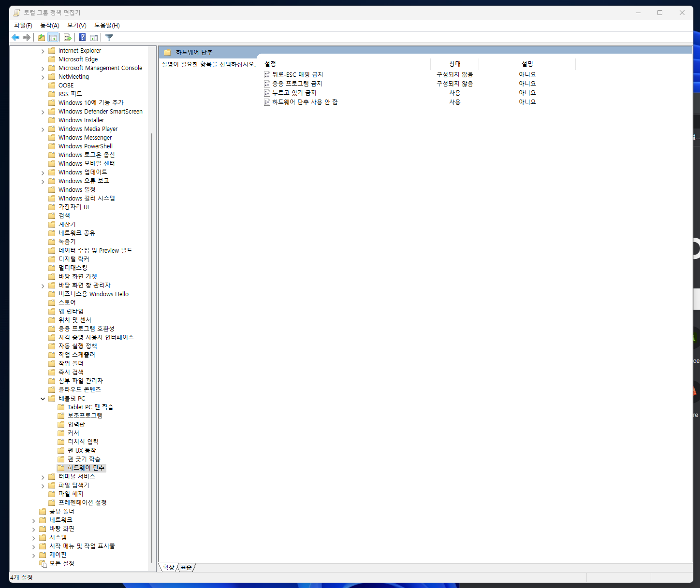Click the folder icon next to 녹음기
Viewport: 700px width, 588px height.
pos(52,242)
